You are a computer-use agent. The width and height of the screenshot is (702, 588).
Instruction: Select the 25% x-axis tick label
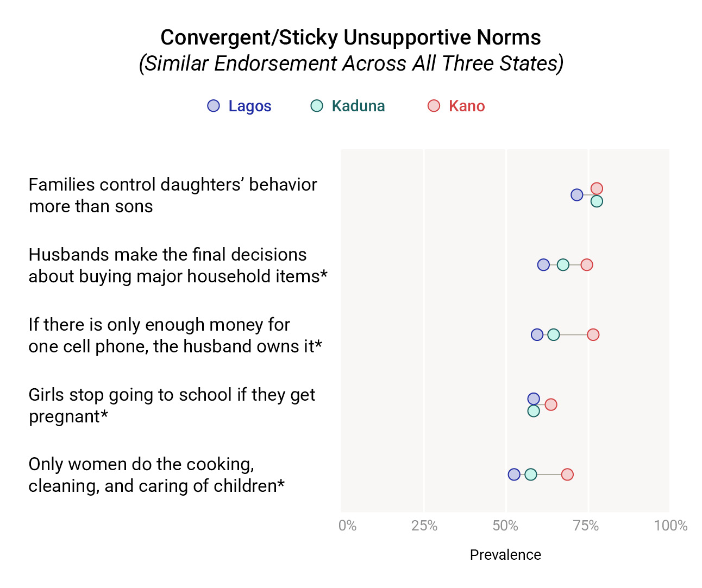[x=424, y=526]
